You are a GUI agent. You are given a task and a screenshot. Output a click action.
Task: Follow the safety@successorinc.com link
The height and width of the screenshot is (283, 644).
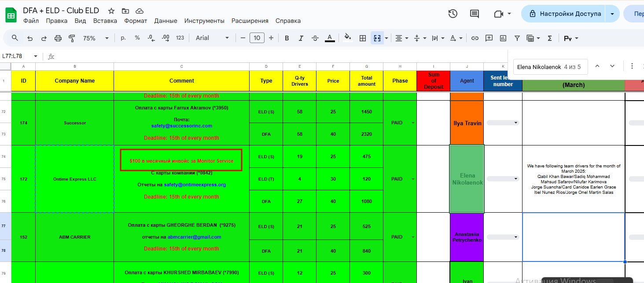coord(181,126)
